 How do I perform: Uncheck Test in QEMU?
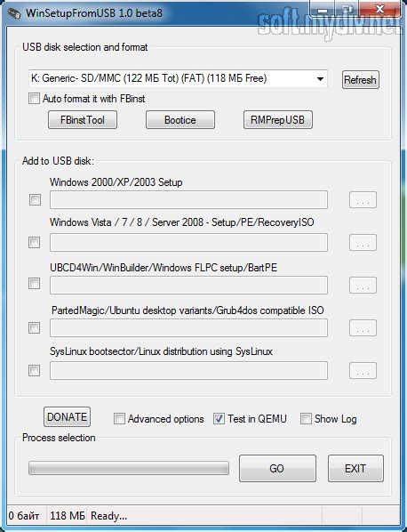point(219,419)
